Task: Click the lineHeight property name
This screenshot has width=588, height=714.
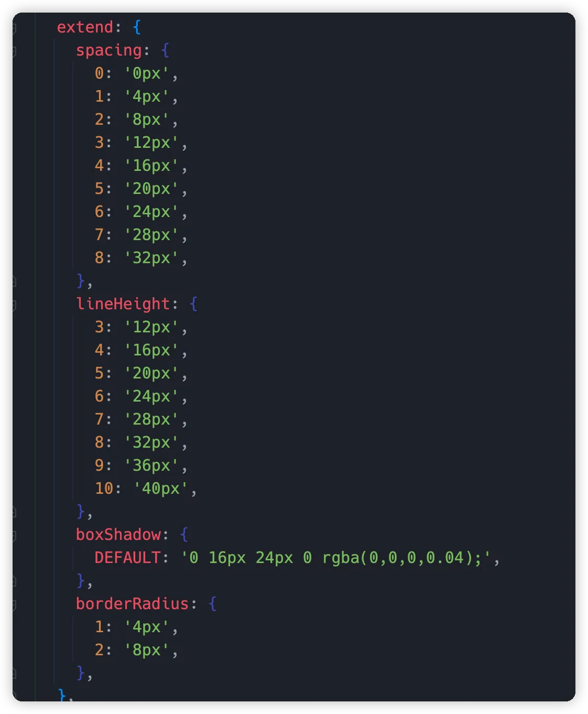Action: pos(123,304)
